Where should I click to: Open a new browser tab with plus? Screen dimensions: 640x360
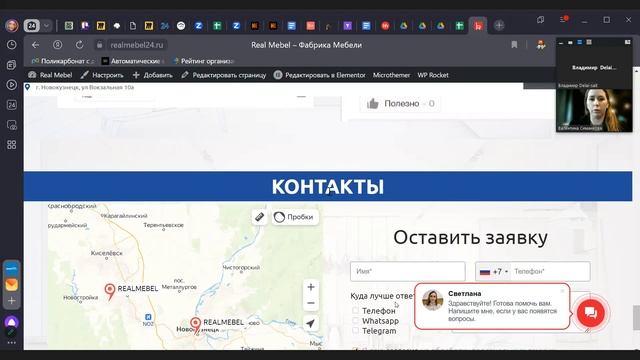coord(499,25)
